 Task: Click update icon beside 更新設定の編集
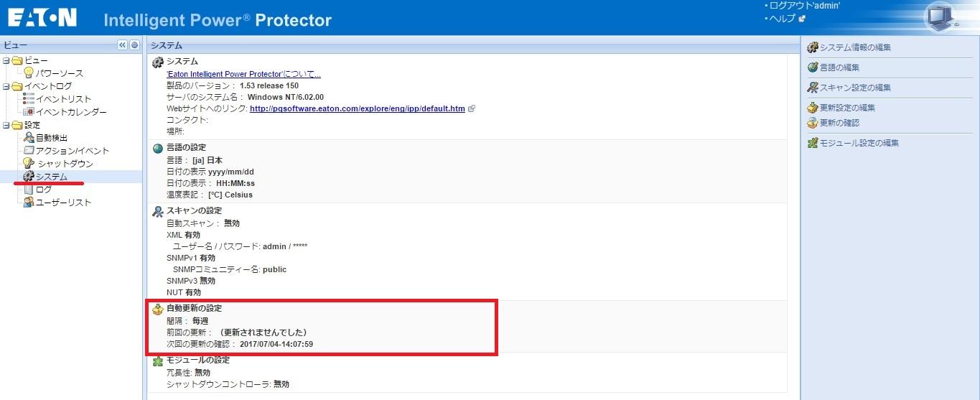coord(813,108)
